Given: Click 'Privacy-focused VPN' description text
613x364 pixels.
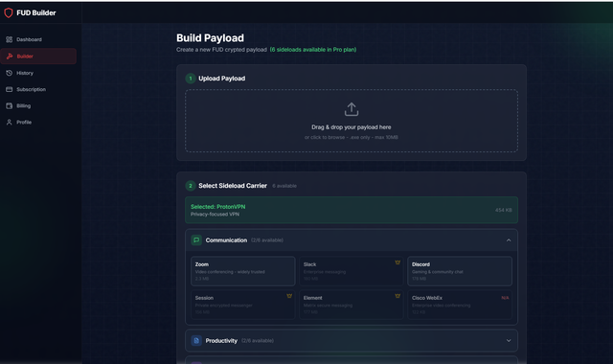Looking at the screenshot, I should click(215, 215).
